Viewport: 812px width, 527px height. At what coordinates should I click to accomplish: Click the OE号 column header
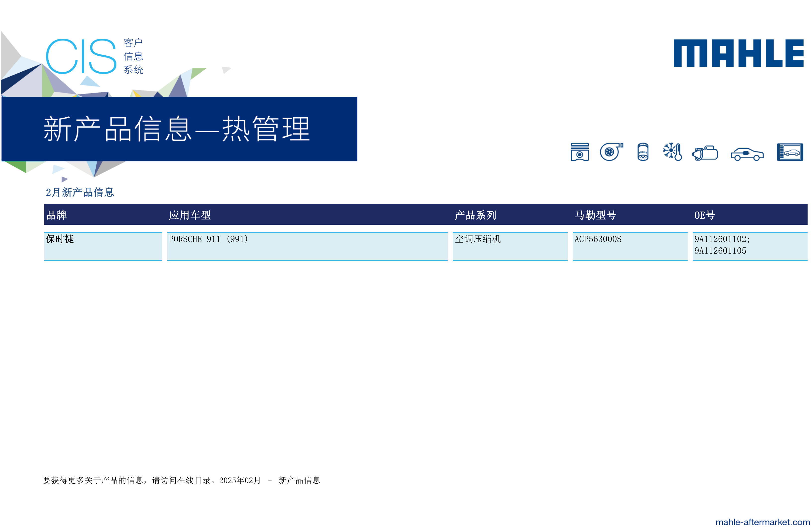click(704, 215)
